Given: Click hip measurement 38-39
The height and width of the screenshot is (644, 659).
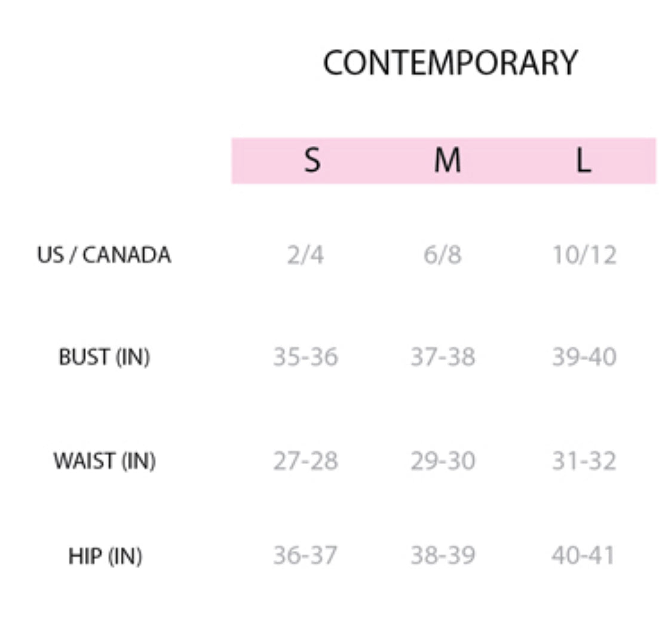Looking at the screenshot, I should pos(443,556).
